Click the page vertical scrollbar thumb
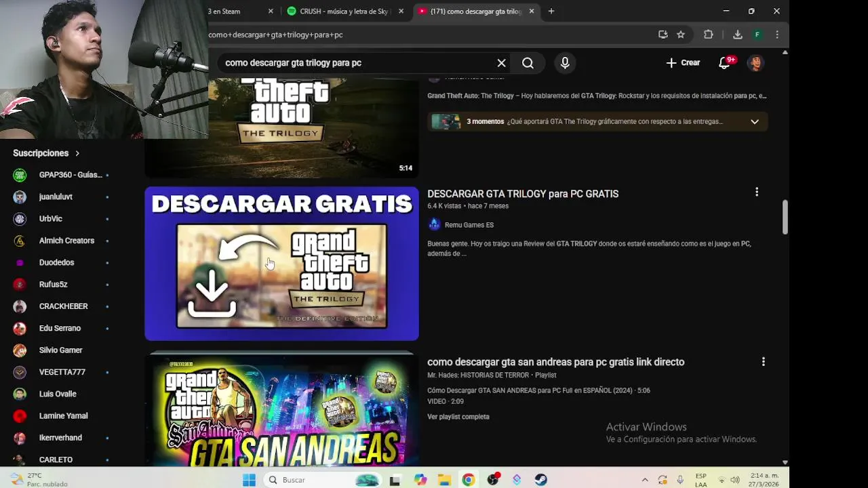This screenshot has height=488, width=868. [x=785, y=217]
